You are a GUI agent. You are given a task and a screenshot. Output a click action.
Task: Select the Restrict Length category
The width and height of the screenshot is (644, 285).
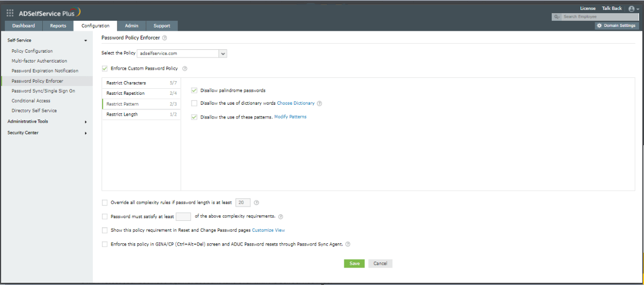click(x=141, y=115)
